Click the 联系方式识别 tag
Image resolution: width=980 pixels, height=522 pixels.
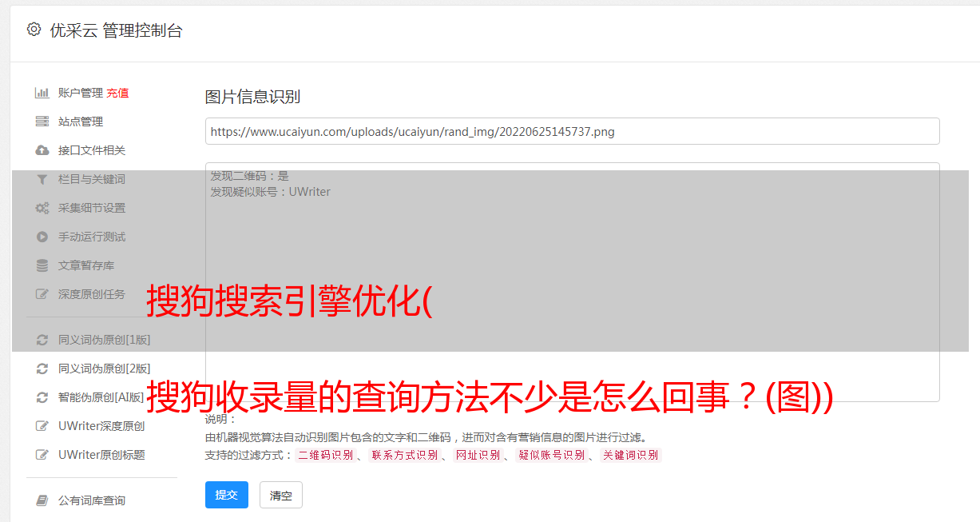(404, 455)
